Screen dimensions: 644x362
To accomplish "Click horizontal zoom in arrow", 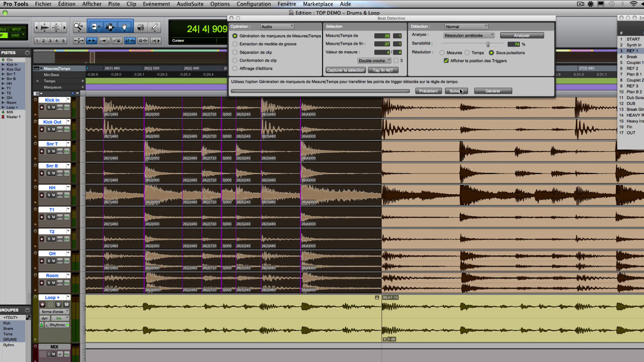I will pos(64,27).
